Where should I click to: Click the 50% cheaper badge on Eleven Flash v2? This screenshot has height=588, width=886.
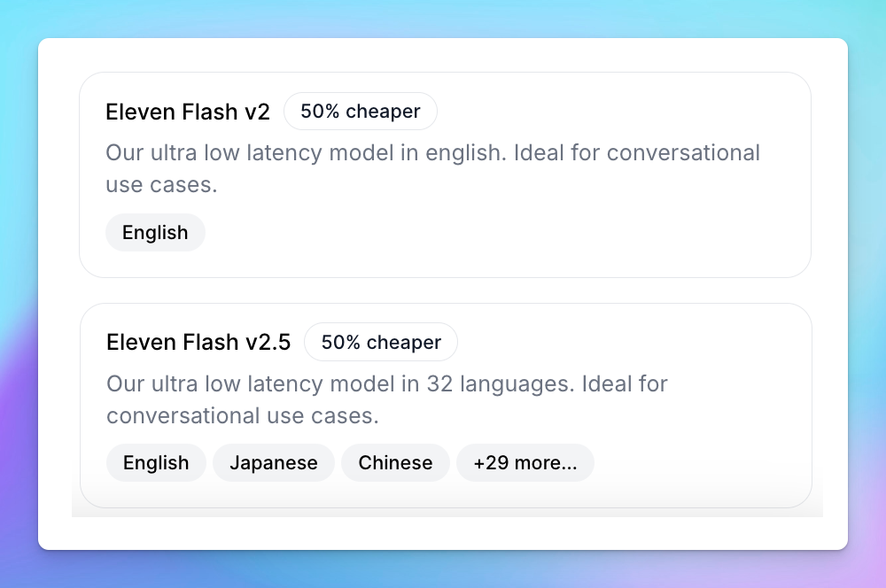(360, 112)
